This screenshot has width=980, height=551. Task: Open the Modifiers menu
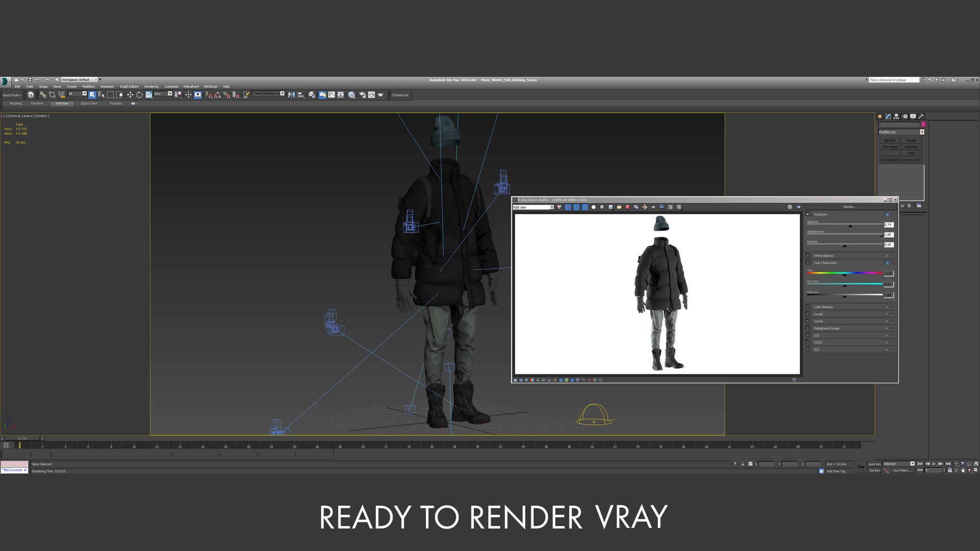click(88, 87)
